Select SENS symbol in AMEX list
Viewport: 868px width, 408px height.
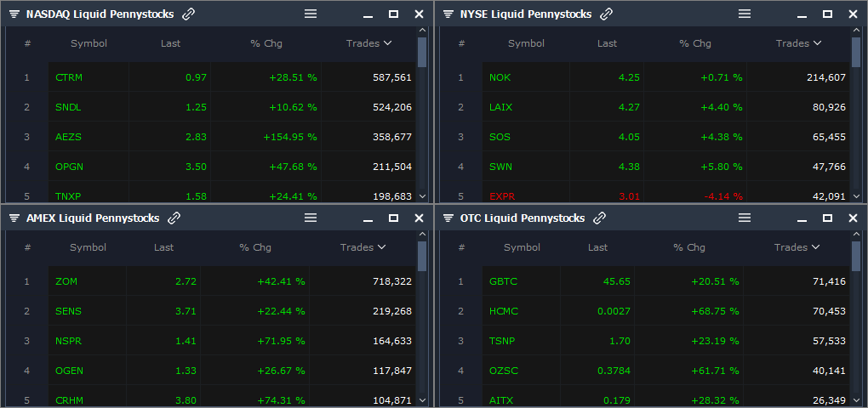click(x=68, y=311)
